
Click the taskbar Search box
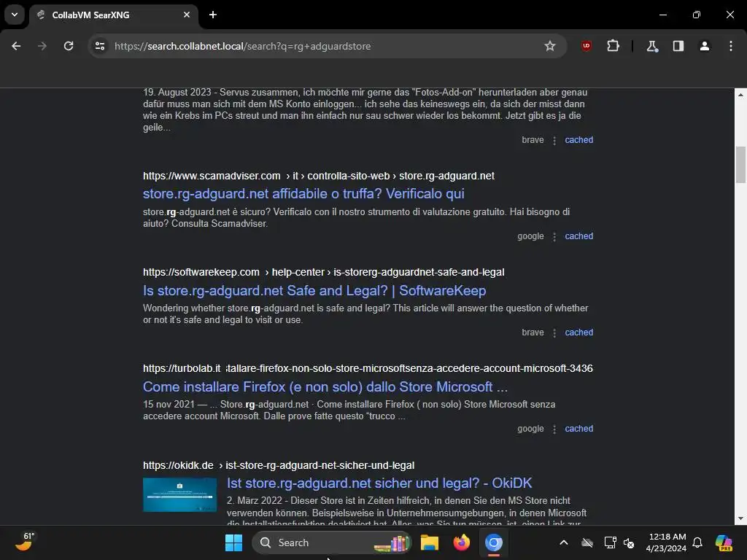(332, 542)
